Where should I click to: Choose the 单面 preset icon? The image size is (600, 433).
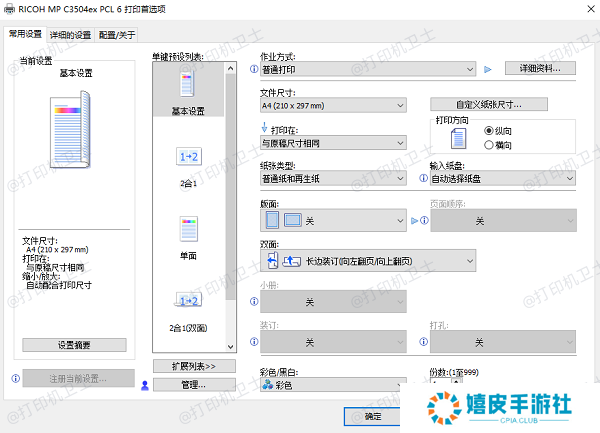point(189,229)
